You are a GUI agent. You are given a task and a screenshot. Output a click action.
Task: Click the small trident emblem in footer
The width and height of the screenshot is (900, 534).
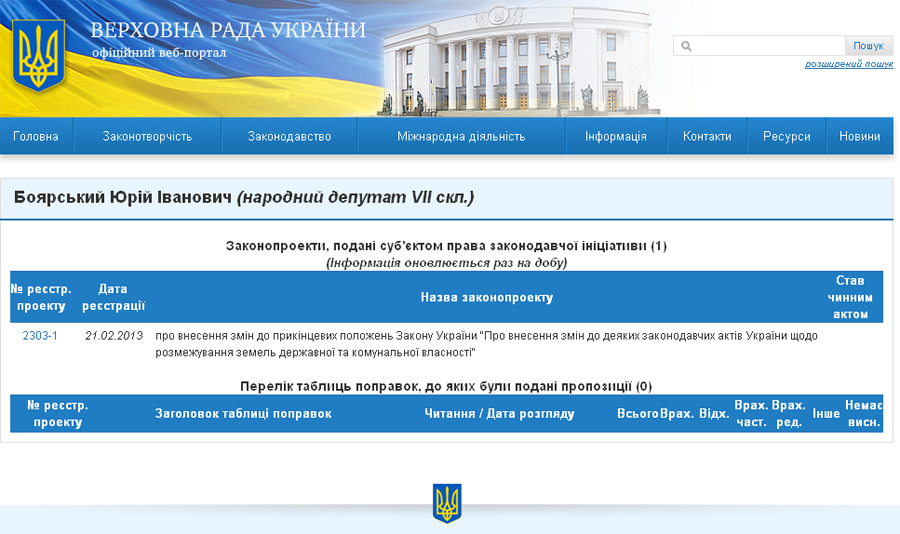pyautogui.click(x=447, y=503)
